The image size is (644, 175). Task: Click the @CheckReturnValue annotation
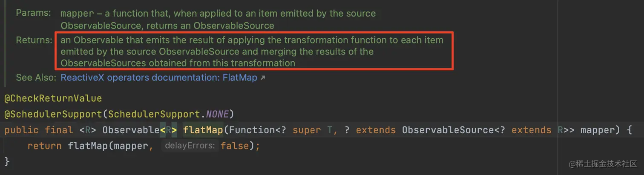(53, 98)
